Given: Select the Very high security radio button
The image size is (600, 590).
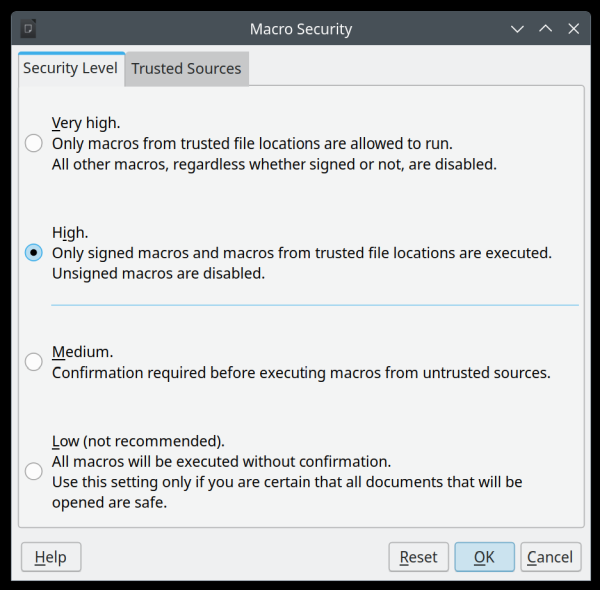Looking at the screenshot, I should (34, 143).
